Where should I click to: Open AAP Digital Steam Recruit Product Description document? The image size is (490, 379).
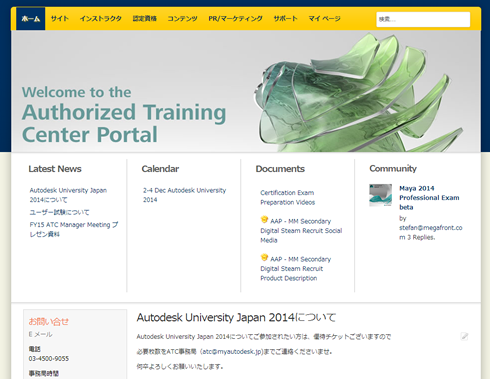click(x=296, y=268)
